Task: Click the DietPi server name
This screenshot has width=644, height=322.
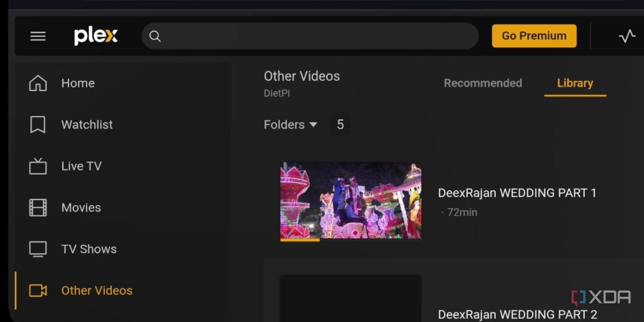Action: (x=277, y=93)
